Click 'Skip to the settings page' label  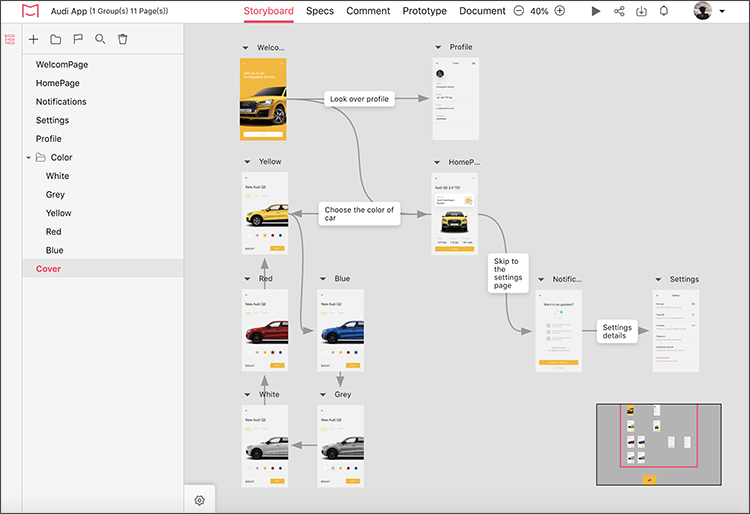click(x=508, y=273)
